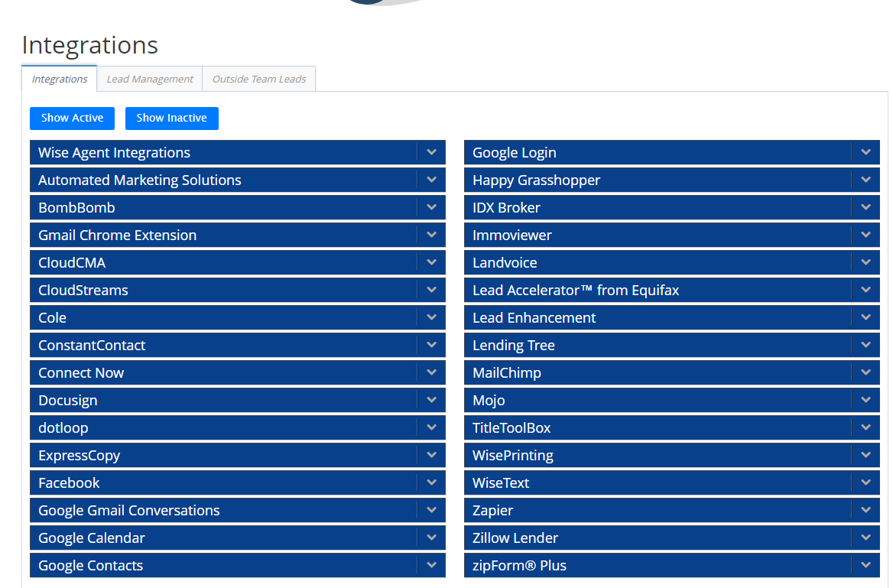893x588 pixels.
Task: Expand the Facebook chevron
Action: click(432, 482)
